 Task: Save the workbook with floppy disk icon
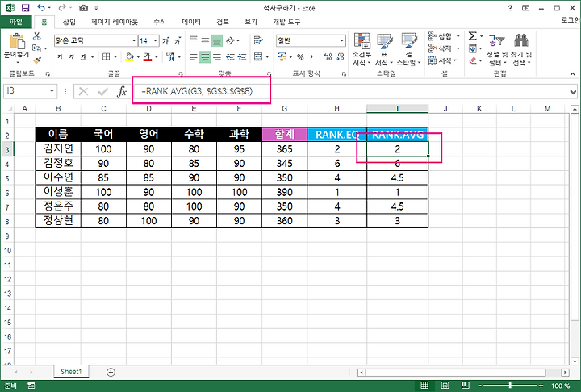[x=25, y=8]
